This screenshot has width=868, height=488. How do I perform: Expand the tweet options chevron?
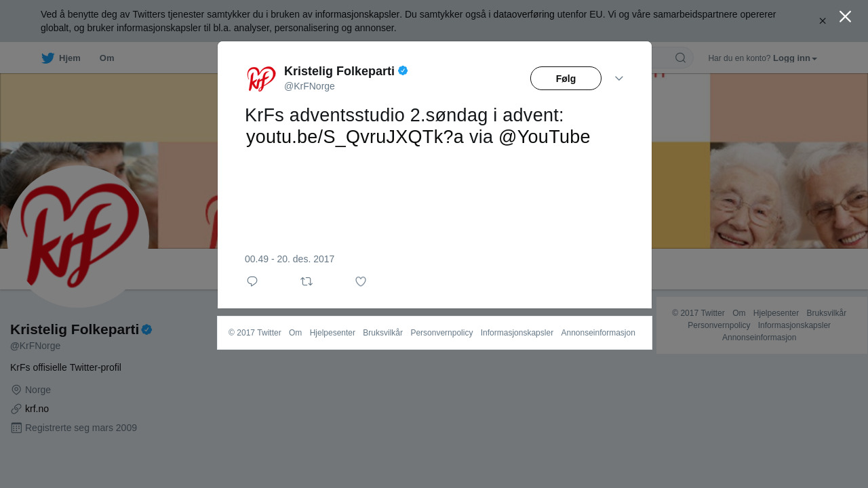click(619, 79)
